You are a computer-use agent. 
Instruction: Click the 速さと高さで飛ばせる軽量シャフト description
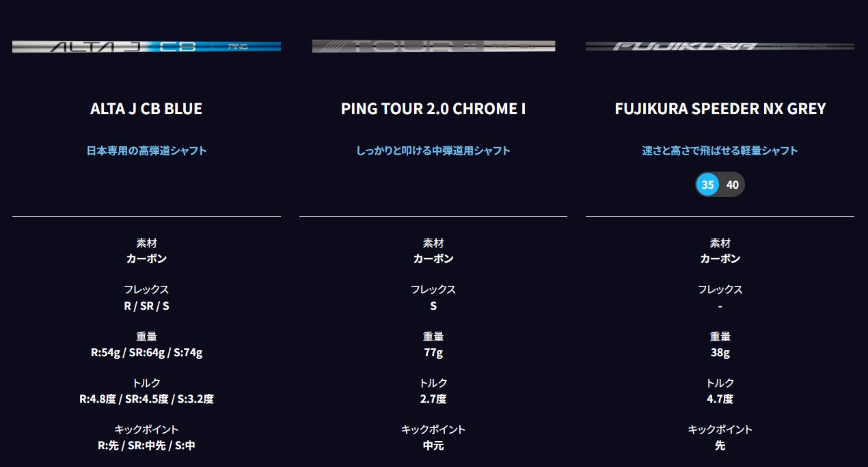pyautogui.click(x=720, y=150)
